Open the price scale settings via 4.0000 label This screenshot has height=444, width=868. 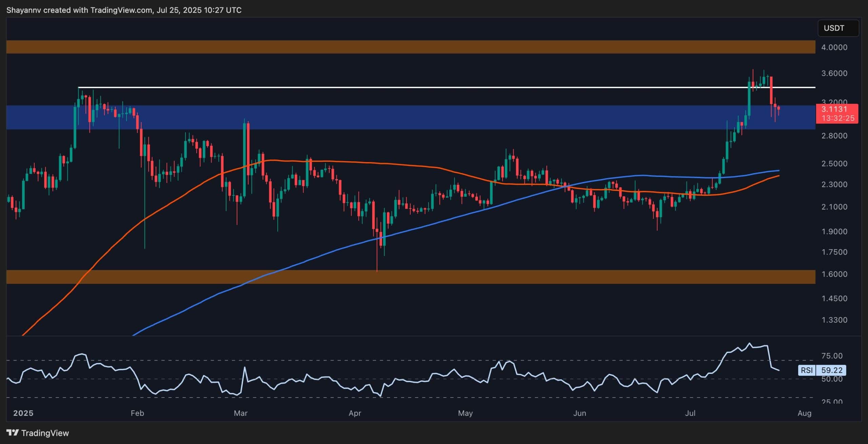835,48
